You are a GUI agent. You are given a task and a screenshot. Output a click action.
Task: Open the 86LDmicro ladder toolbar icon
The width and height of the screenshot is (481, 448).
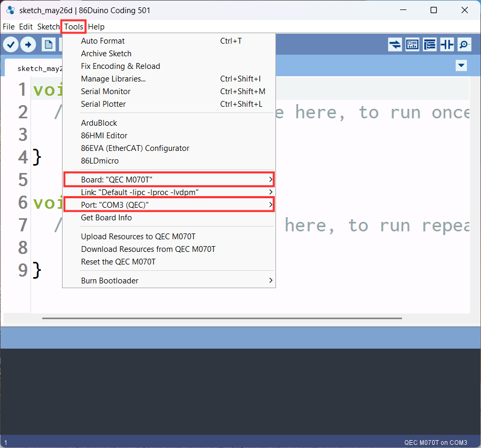click(x=447, y=45)
